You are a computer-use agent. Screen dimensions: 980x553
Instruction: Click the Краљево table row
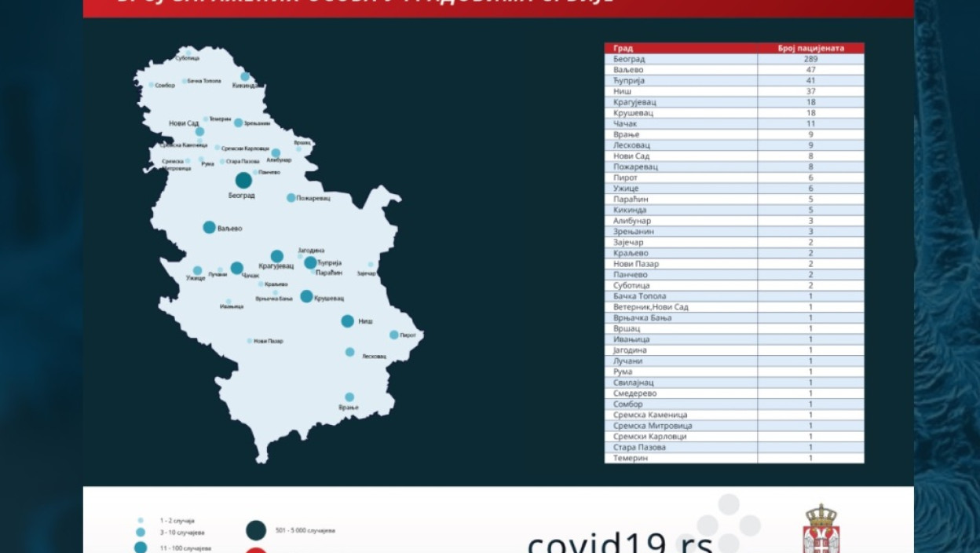(734, 254)
